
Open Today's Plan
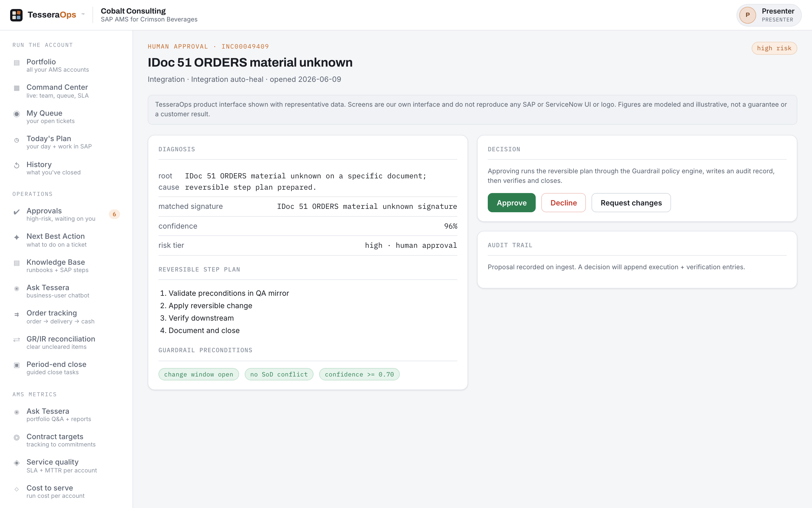(66, 142)
